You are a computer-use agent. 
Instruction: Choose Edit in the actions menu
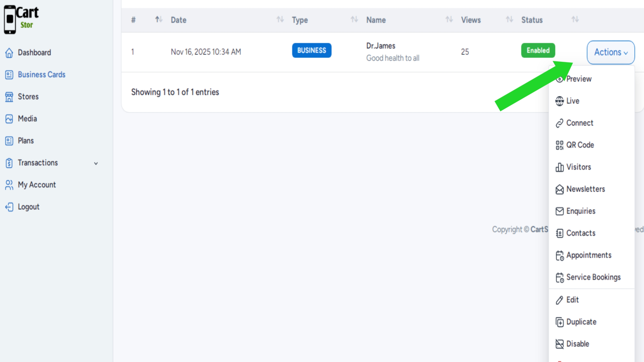(572, 300)
